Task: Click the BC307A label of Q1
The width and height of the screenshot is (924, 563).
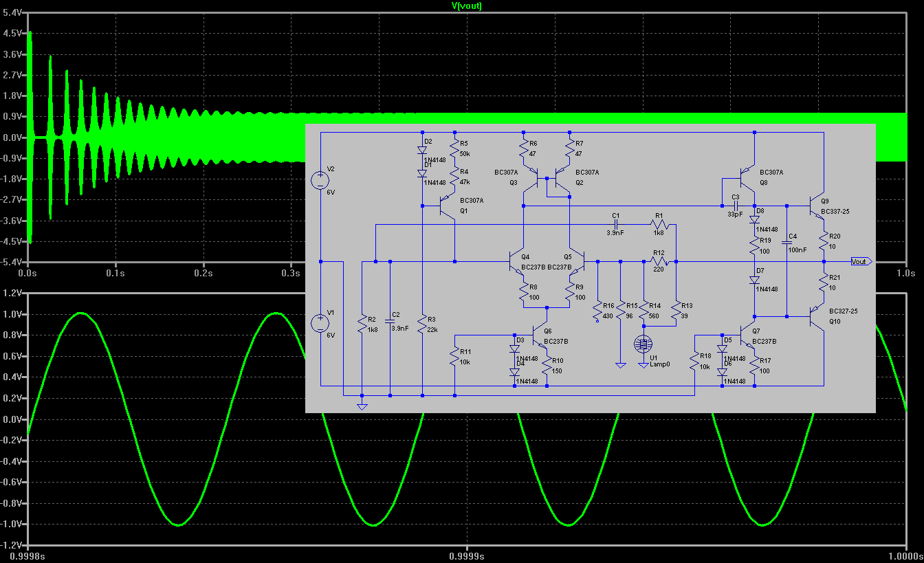Action: coord(472,200)
